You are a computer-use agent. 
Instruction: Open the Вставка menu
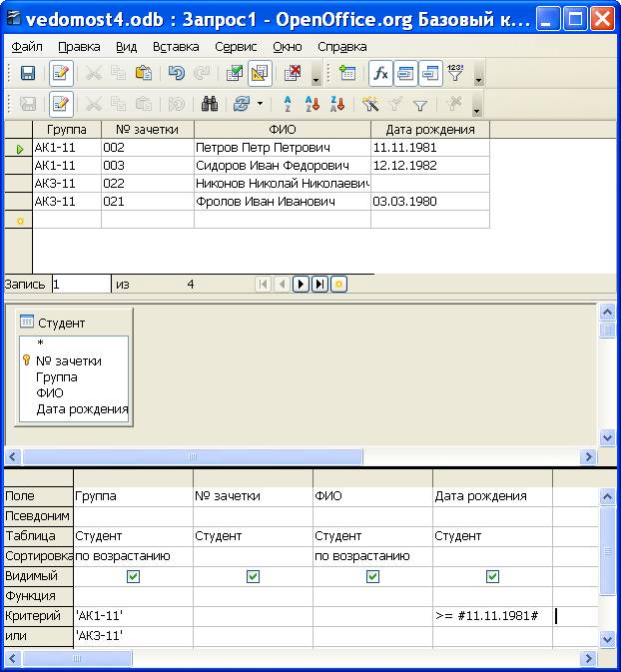pos(176,47)
